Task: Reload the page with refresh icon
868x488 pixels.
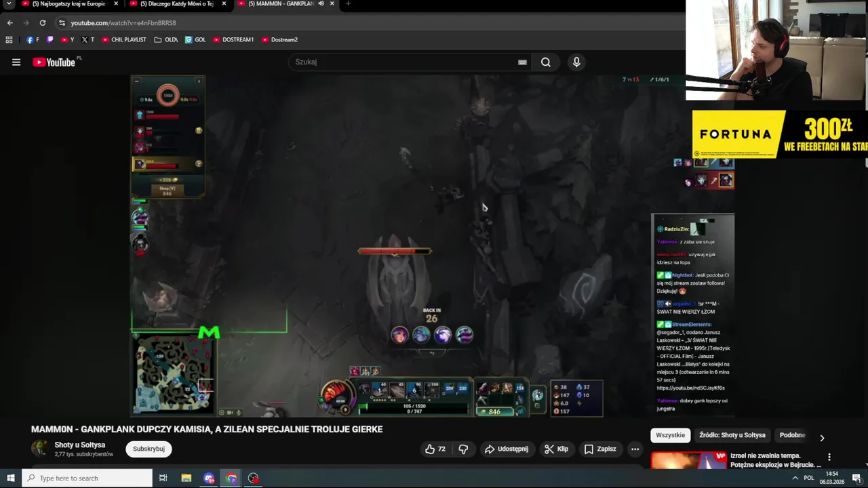Action: pos(42,23)
